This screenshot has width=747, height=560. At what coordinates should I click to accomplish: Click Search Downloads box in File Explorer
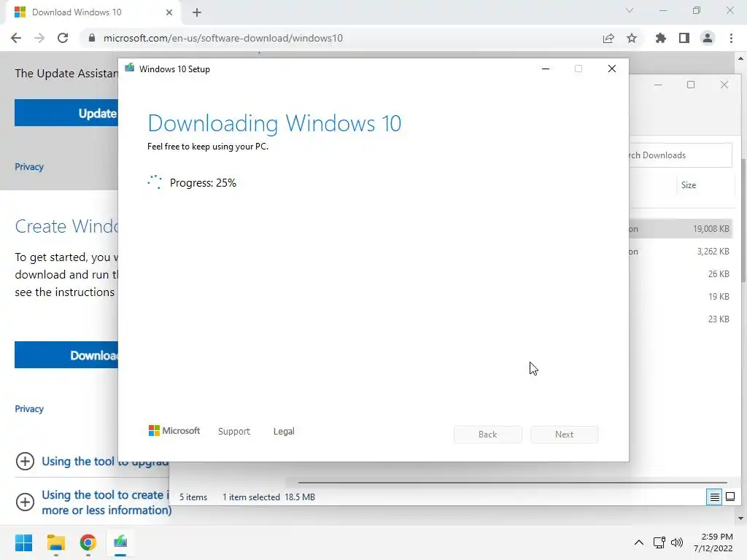[x=681, y=155]
